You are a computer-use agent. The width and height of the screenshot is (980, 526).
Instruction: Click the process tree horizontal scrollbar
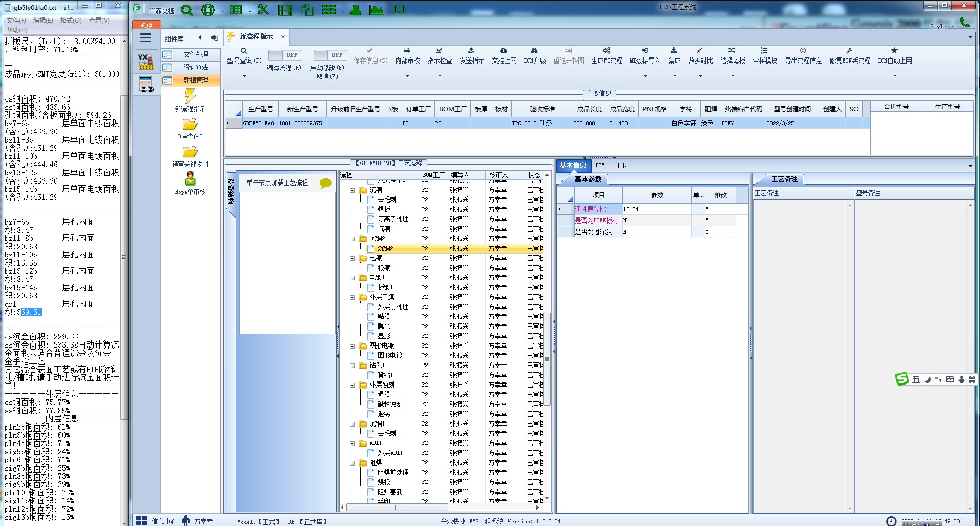(x=397, y=507)
